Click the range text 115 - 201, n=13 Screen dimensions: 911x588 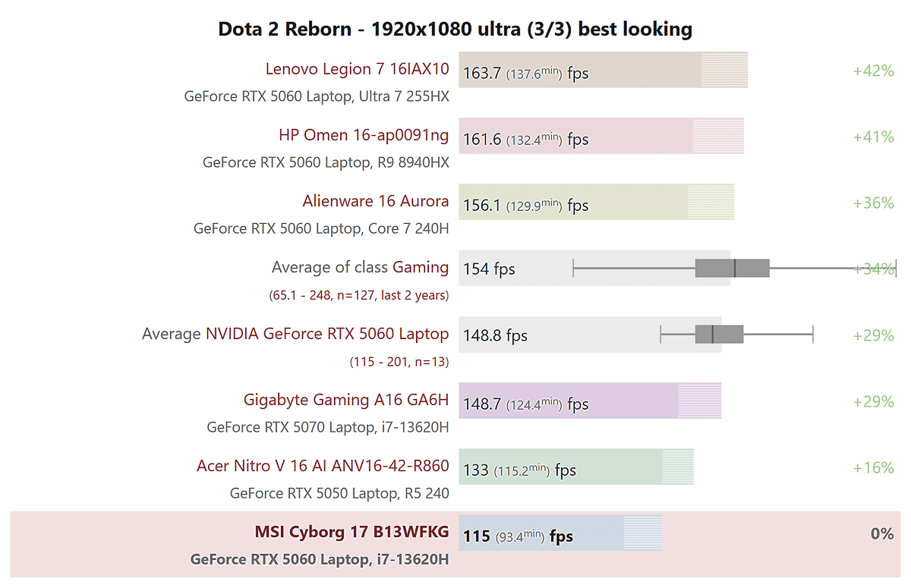click(x=399, y=362)
